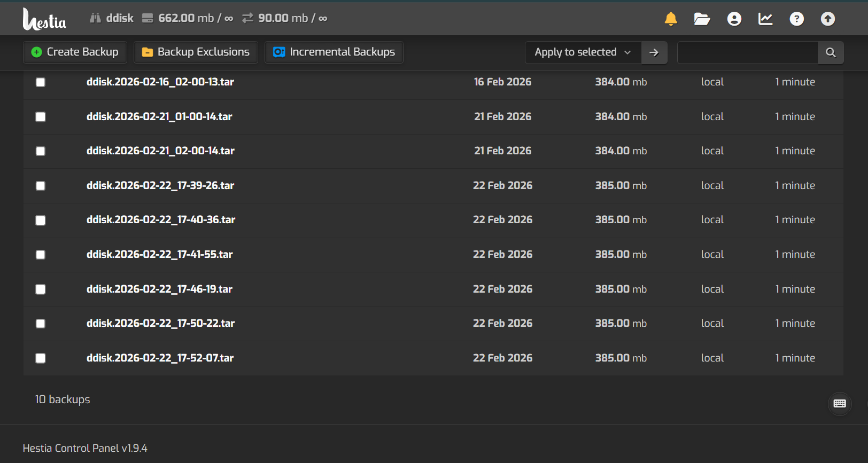Check the ddisk.2026-02-22_17-52-07.tar backup

(41, 358)
